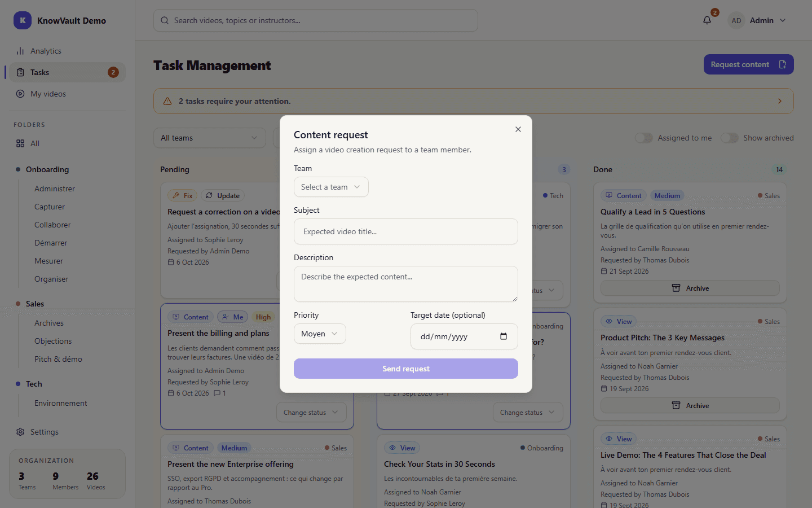
Task: Click the KnowVault Demo logo icon
Action: pos(23,20)
